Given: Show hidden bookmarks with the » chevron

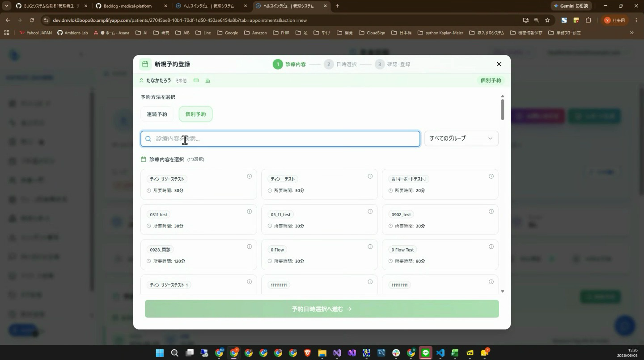Looking at the screenshot, I should tap(632, 33).
